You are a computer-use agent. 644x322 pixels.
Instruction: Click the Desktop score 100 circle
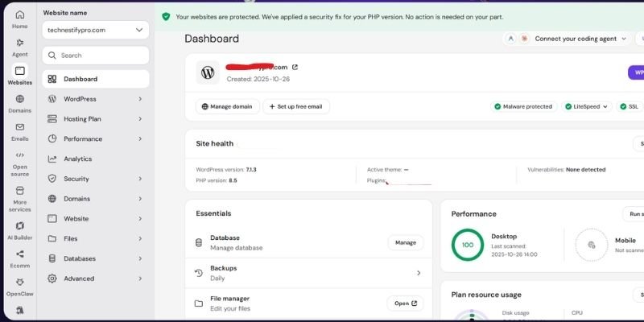point(468,245)
